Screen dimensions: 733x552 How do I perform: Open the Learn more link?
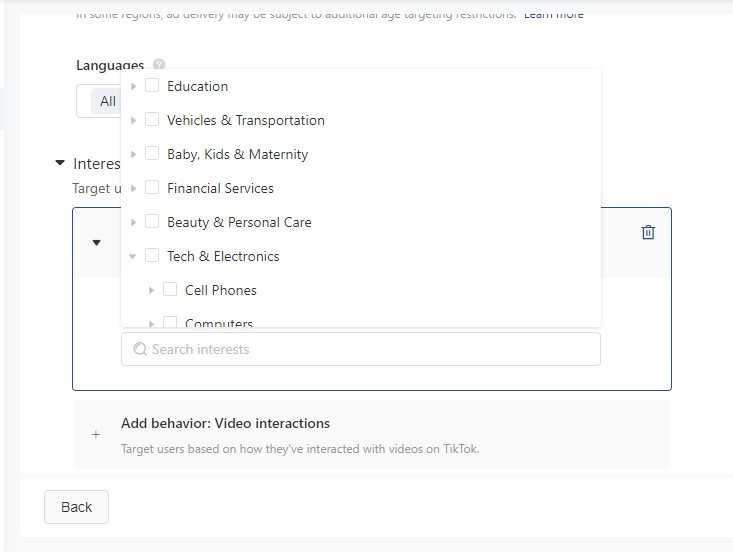coord(553,14)
